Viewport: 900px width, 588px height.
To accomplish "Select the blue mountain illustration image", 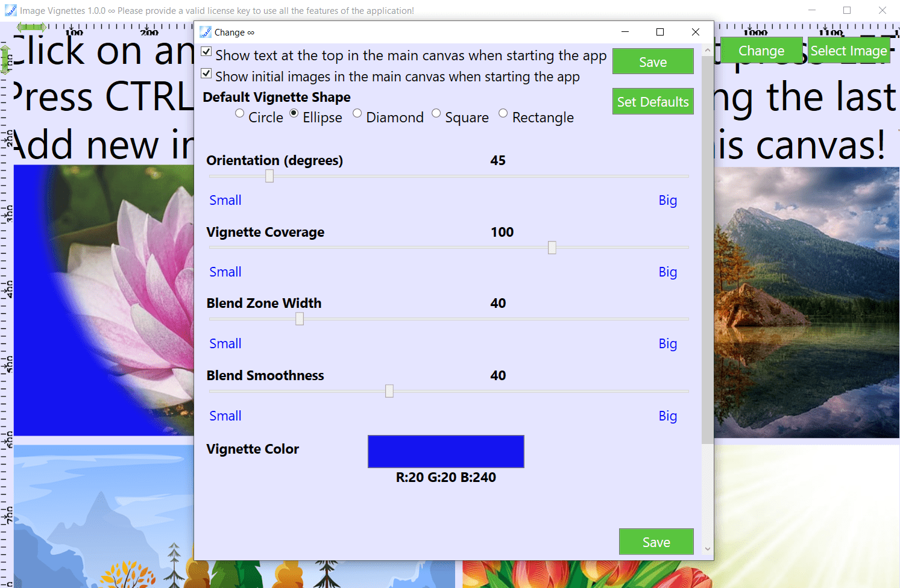I will tap(104, 516).
